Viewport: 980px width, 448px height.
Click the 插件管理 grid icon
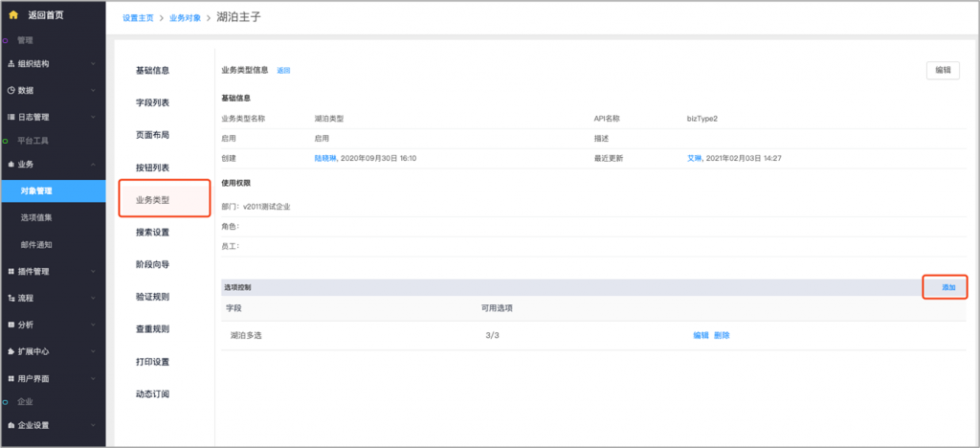tap(11, 271)
